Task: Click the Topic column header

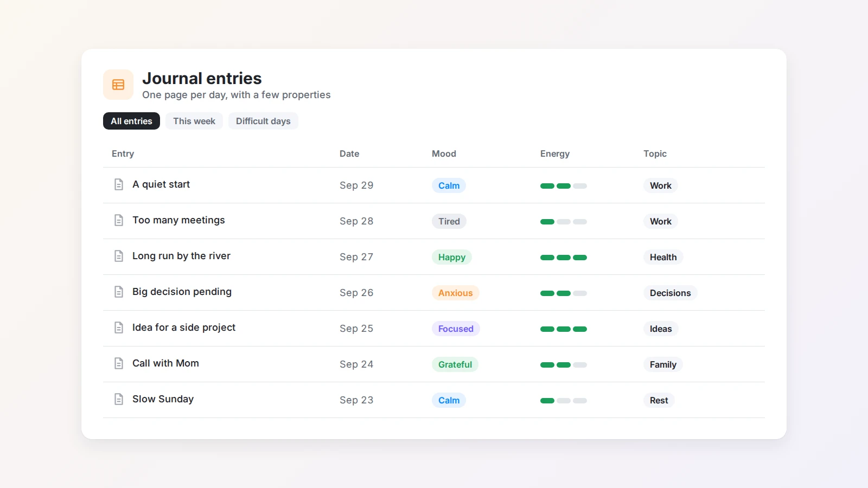Action: pos(655,153)
